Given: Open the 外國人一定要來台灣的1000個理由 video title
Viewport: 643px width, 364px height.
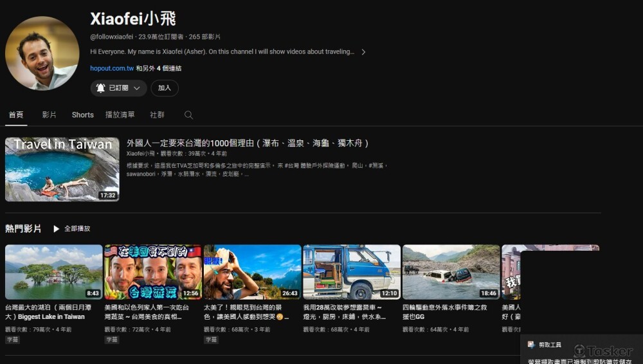Looking at the screenshot, I should click(x=248, y=143).
